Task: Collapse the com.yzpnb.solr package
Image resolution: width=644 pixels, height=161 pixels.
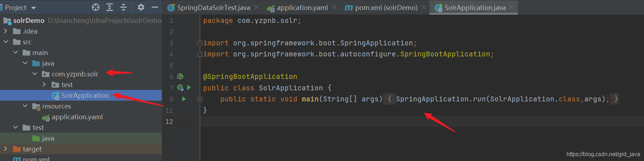Action: click(x=35, y=74)
